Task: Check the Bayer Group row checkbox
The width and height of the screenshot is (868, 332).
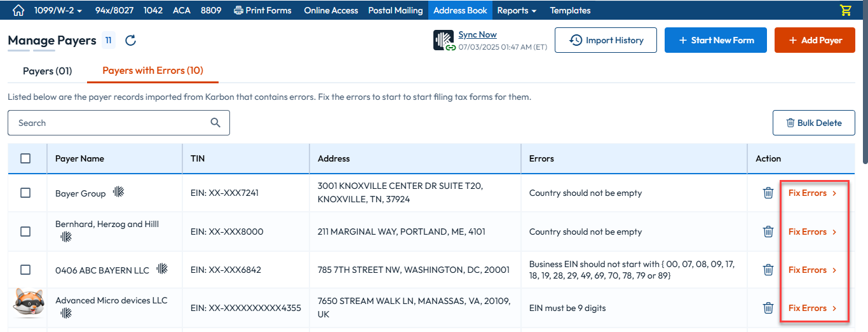Action: point(25,193)
